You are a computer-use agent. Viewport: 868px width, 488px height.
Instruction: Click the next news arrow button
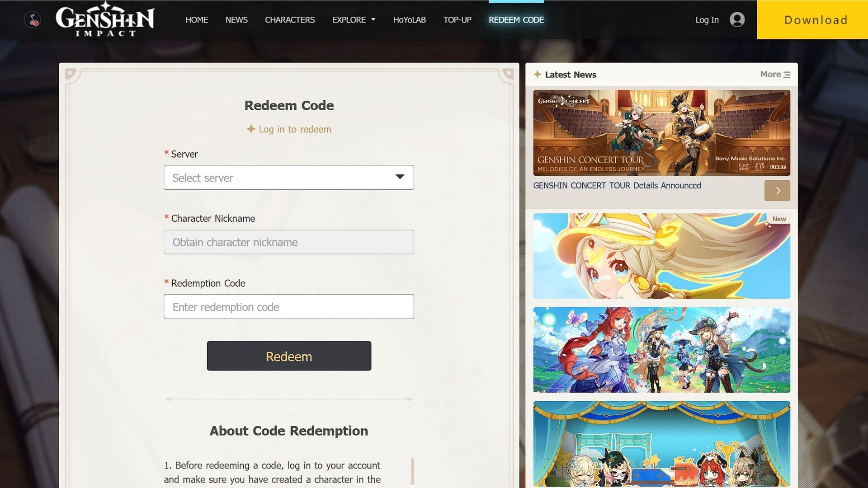coord(777,191)
